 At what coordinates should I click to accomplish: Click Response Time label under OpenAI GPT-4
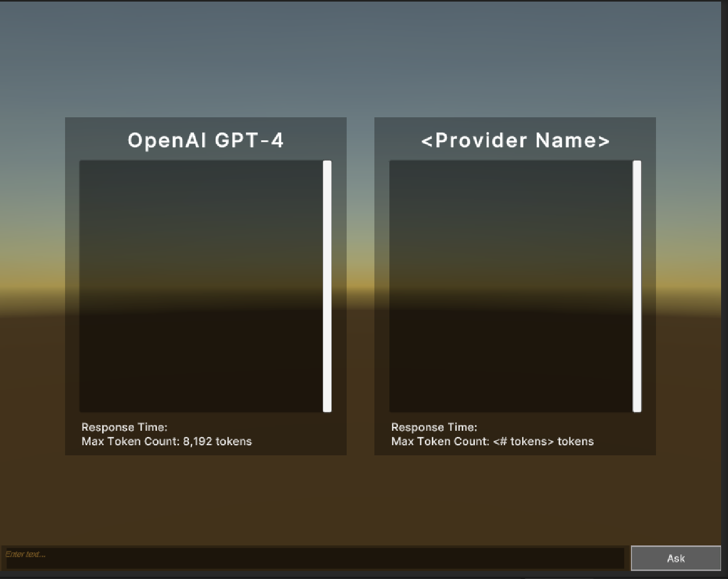124,427
